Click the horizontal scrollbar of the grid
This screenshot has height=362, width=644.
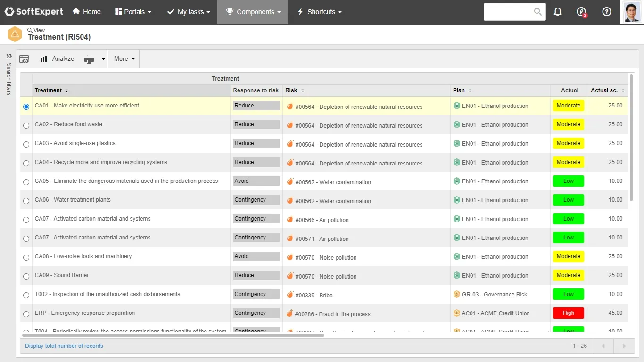(x=172, y=335)
